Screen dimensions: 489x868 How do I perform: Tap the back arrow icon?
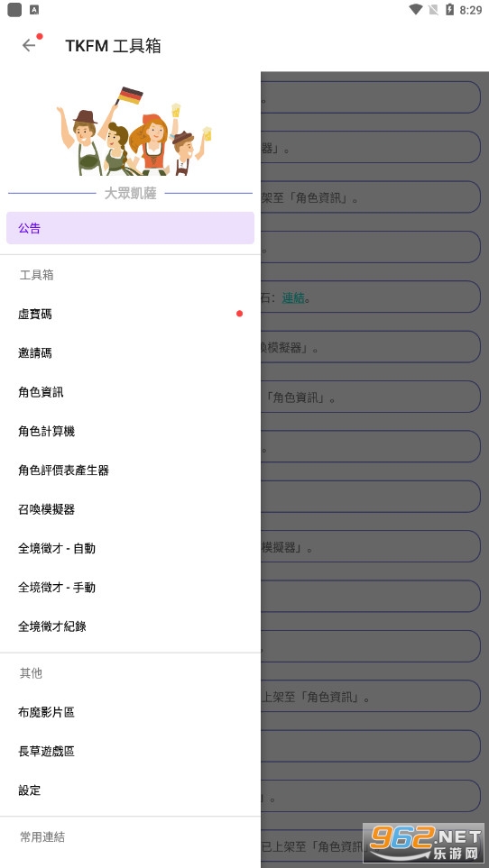tap(29, 45)
